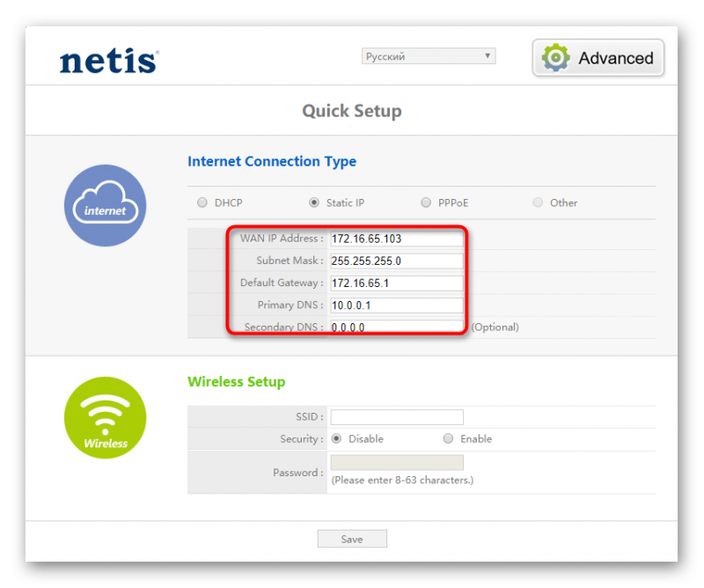This screenshot has width=704, height=588.
Task: Open Advanced settings
Action: pos(598,57)
